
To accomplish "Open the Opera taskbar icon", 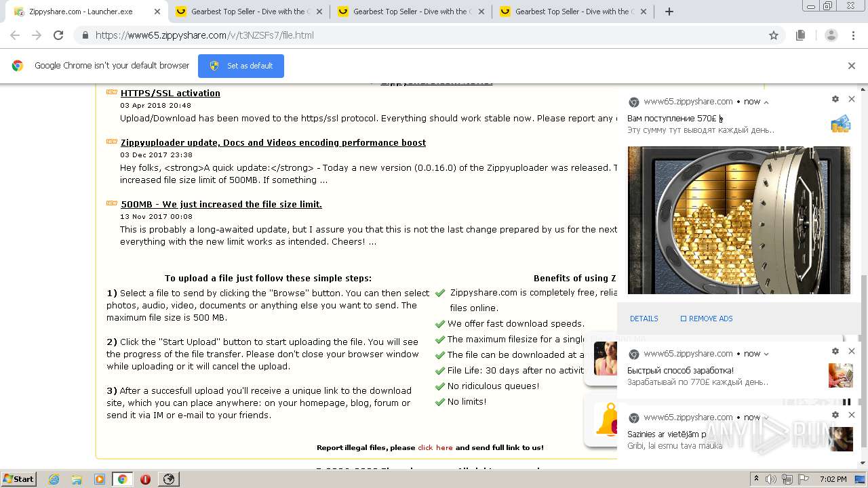I will [x=145, y=479].
